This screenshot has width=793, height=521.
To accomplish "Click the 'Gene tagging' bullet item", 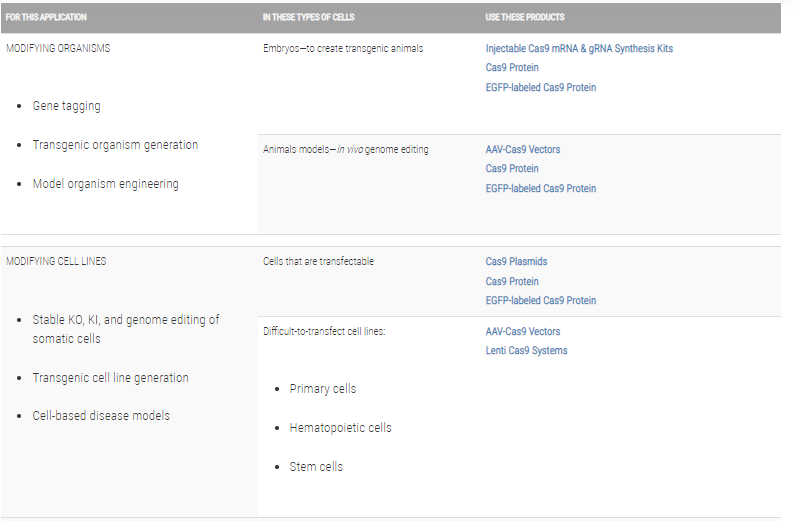I will 66,106.
